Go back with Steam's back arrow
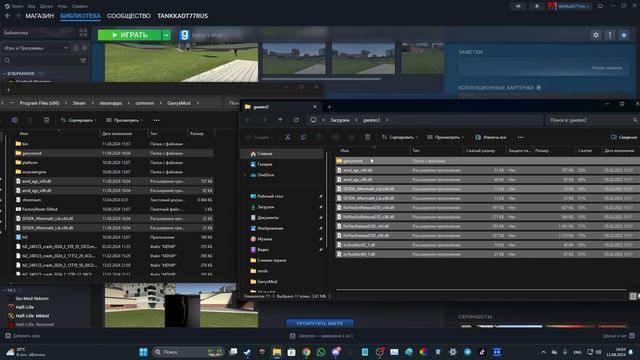Viewport: 640px width, 360px height. coord(8,16)
